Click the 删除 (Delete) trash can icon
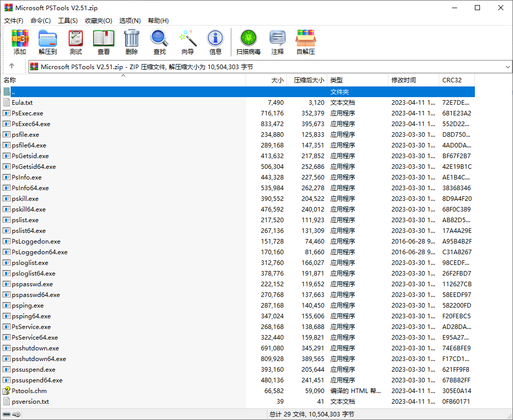The height and width of the screenshot is (420, 513). (x=132, y=42)
